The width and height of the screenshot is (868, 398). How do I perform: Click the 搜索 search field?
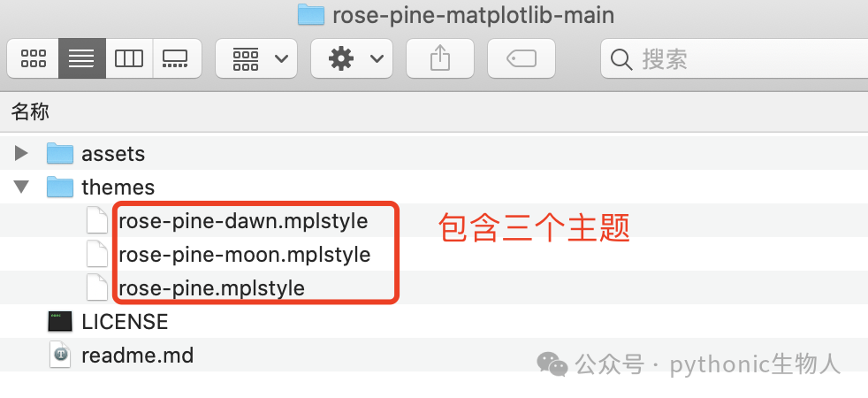coord(735,58)
